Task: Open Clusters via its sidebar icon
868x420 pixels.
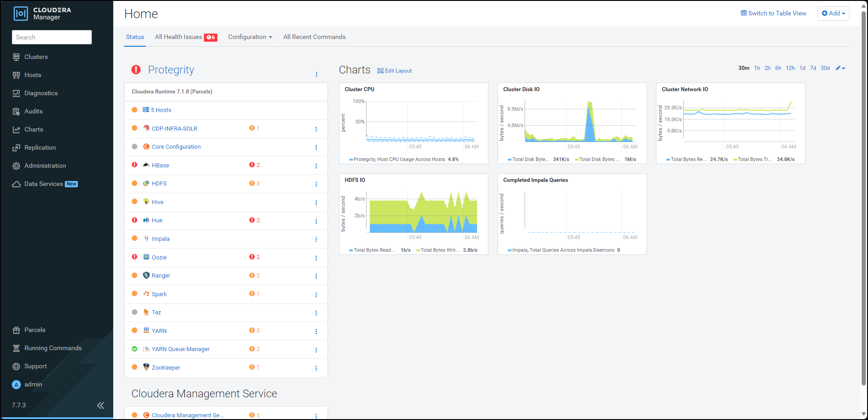Action: [x=16, y=57]
